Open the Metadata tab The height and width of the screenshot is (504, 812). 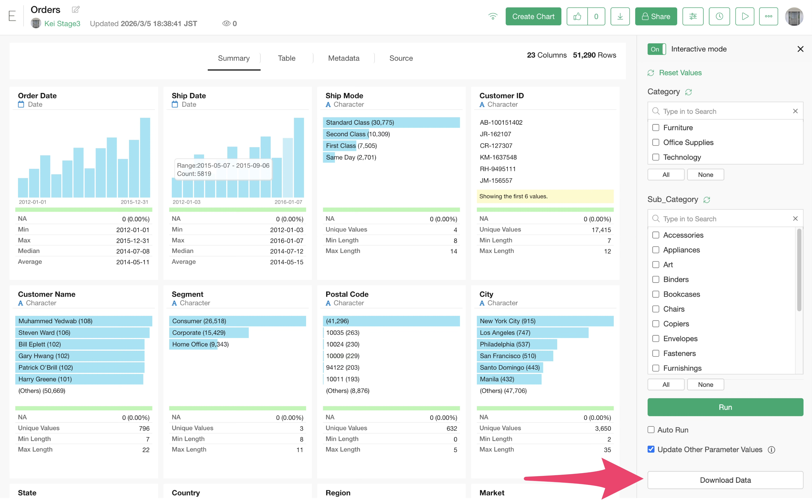[343, 58]
